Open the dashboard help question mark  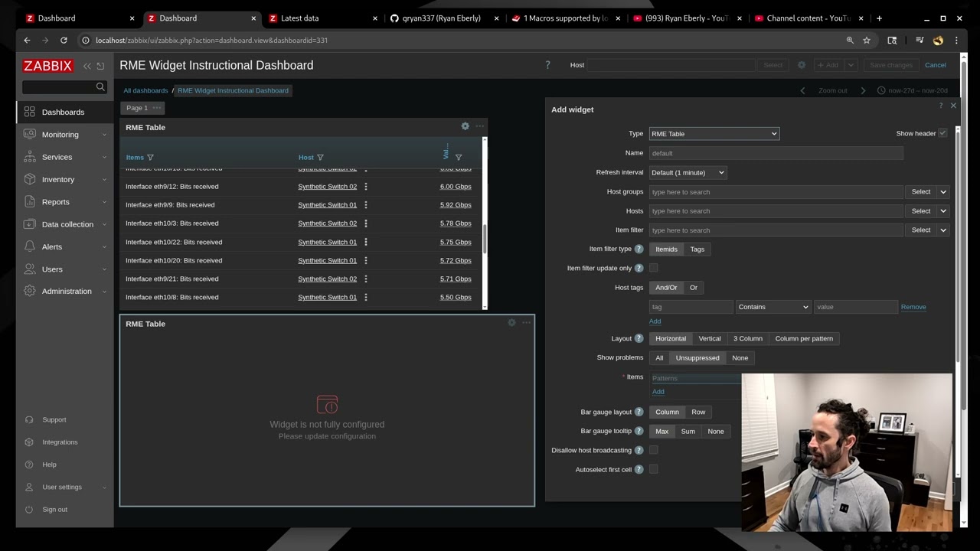547,65
